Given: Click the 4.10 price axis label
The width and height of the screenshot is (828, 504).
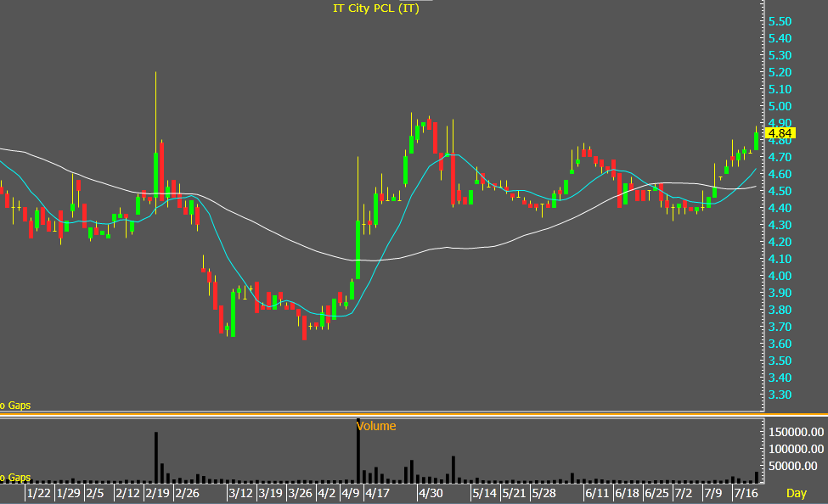Looking at the screenshot, I should 780,259.
